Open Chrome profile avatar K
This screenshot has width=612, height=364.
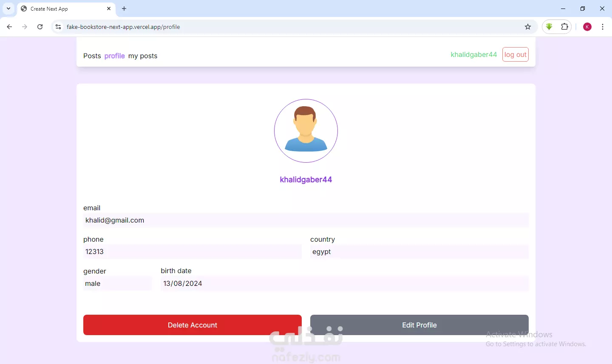click(x=587, y=27)
